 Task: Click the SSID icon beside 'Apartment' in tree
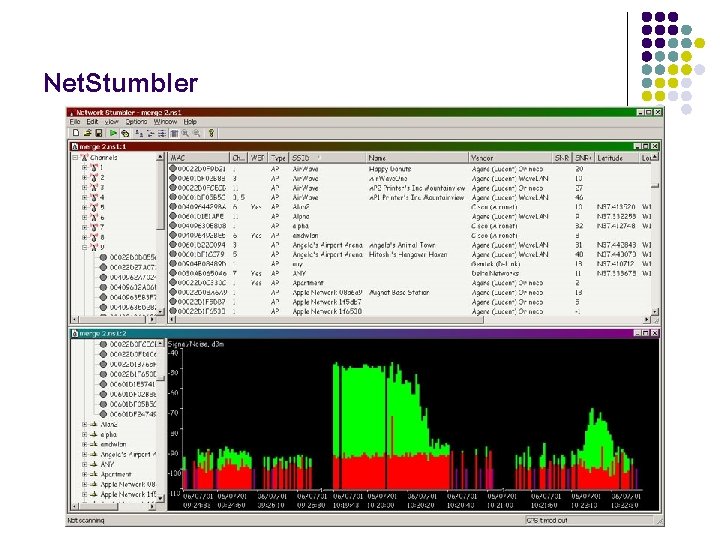tap(94, 474)
